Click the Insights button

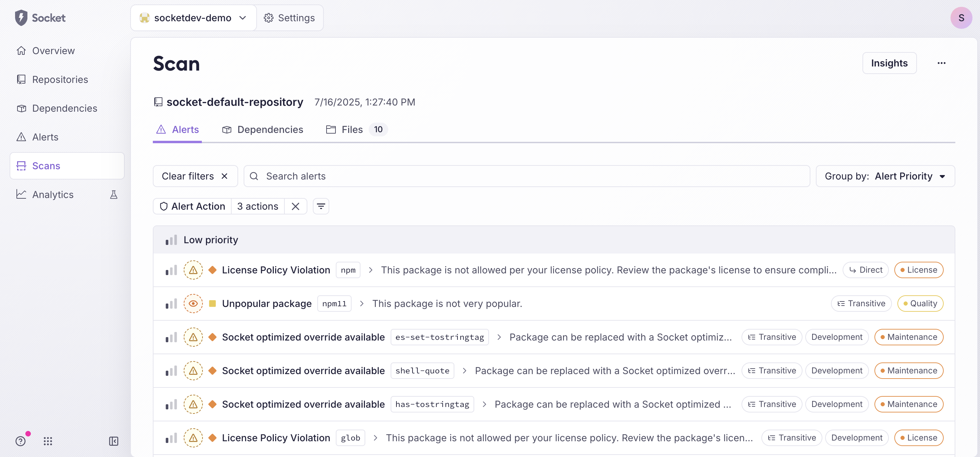tap(889, 63)
